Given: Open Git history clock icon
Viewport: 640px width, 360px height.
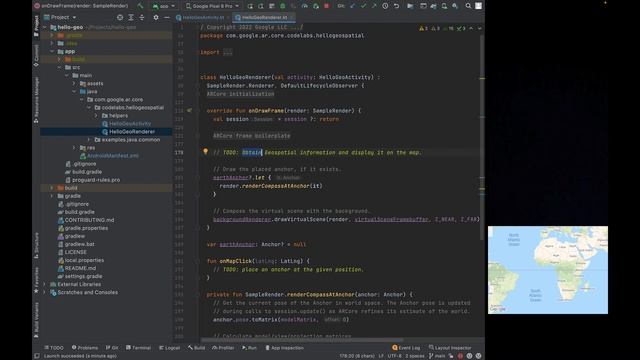Looking at the screenshot, I should (385, 6).
